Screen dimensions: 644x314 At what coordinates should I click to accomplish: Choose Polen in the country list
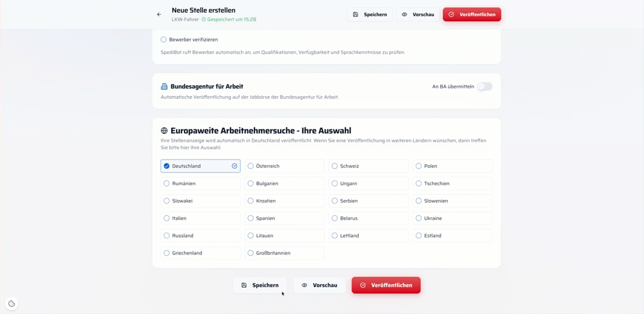452,166
